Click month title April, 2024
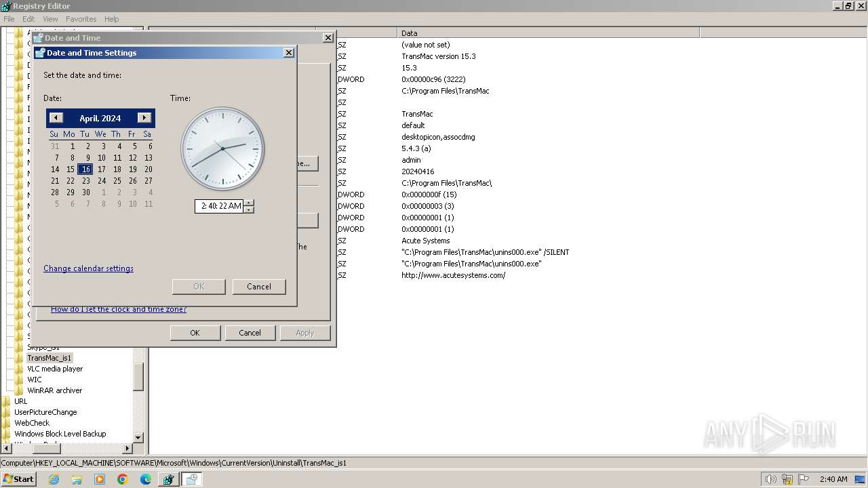Screen dimensions: 868x488 [x=100, y=118]
